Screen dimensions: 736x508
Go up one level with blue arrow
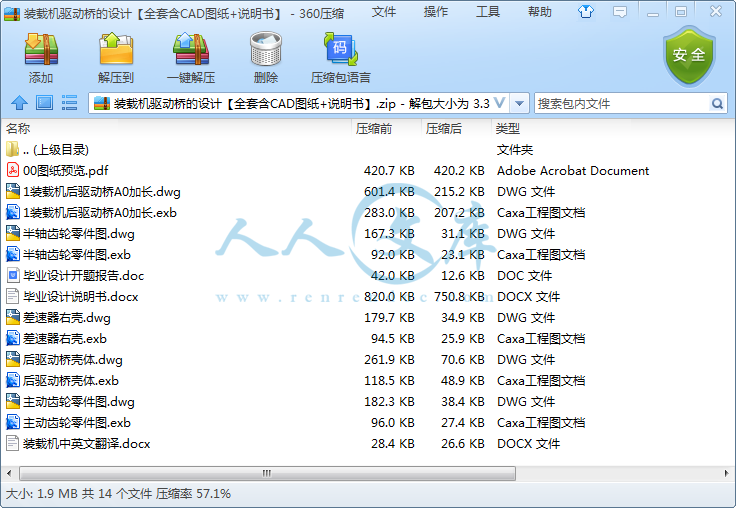click(x=19, y=103)
